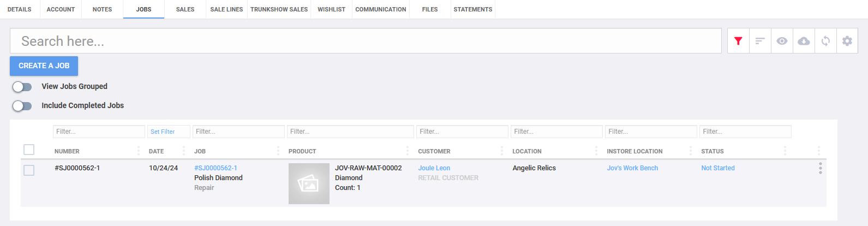Screen dimensions: 868x226
Task: Open Jov's Work Bench location link
Action: pos(632,168)
